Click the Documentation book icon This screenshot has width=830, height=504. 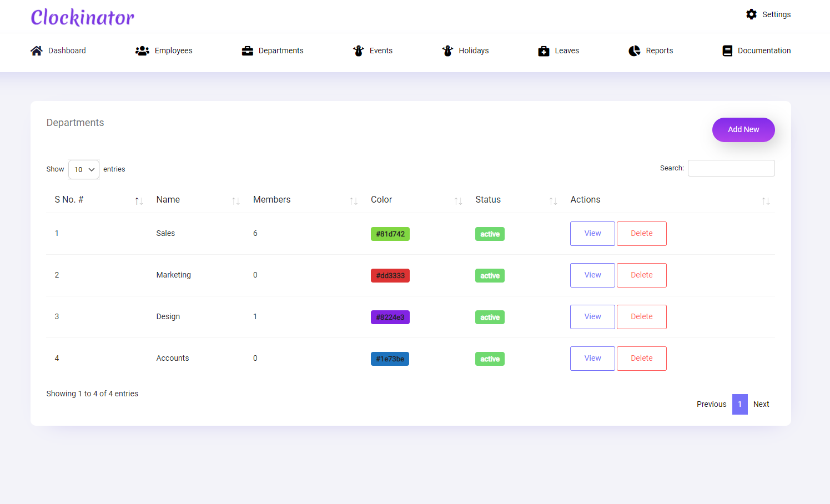point(727,51)
